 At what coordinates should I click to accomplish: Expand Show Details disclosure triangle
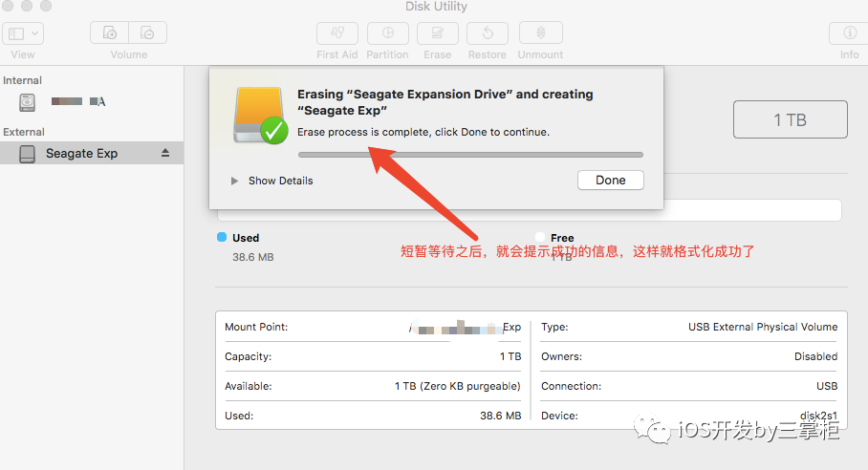coord(235,181)
